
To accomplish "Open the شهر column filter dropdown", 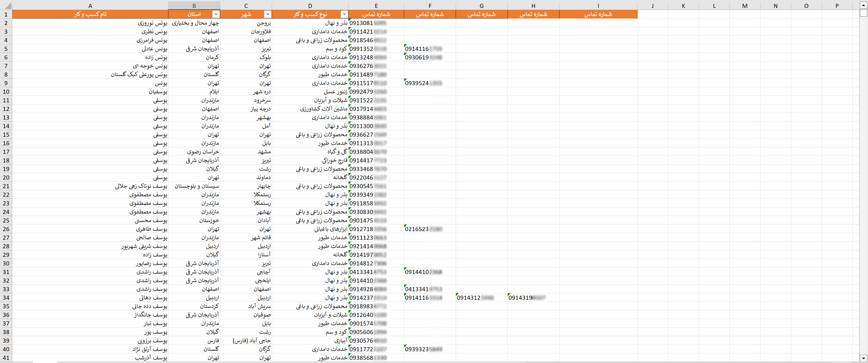I will [268, 14].
